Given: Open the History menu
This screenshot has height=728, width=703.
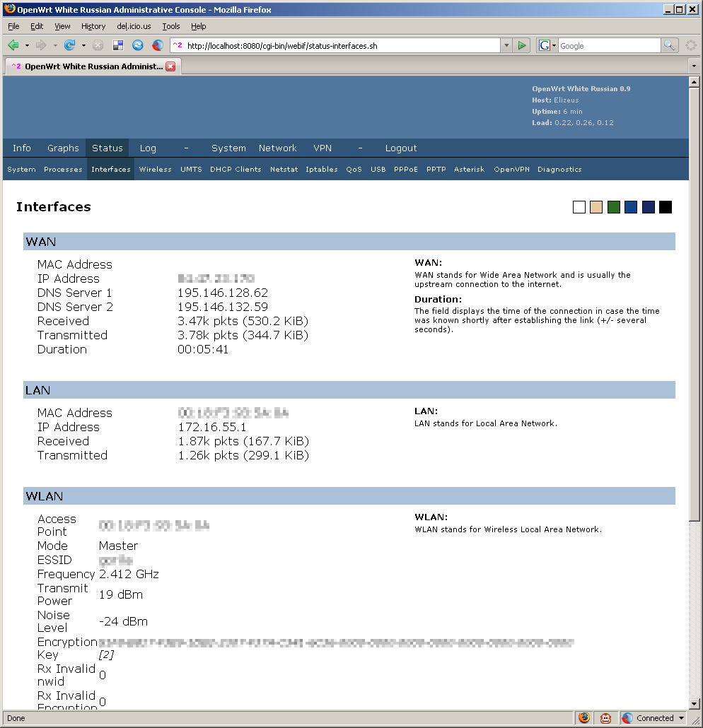Looking at the screenshot, I should tap(93, 26).
